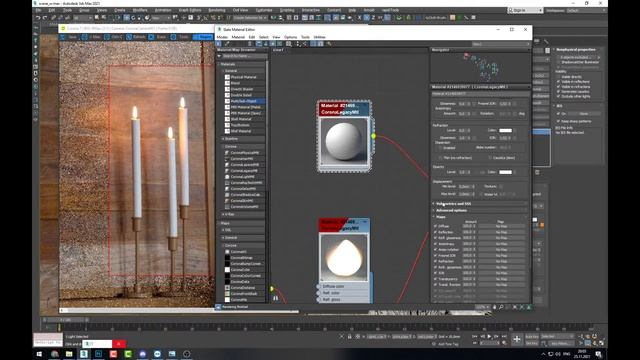Toggle the Diffuse map checkbox
Screen dimensions: 640x360
(x=435, y=226)
